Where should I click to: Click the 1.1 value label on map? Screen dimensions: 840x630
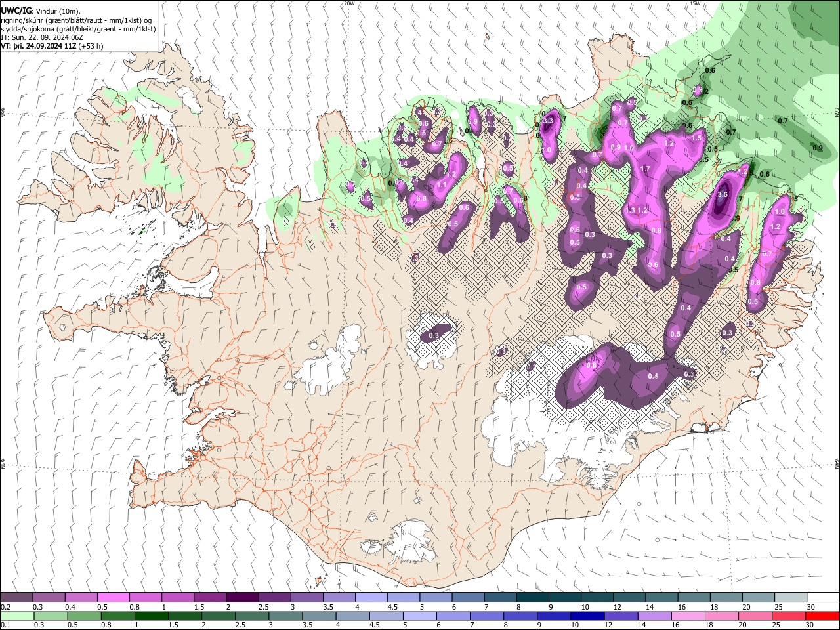tap(442, 185)
